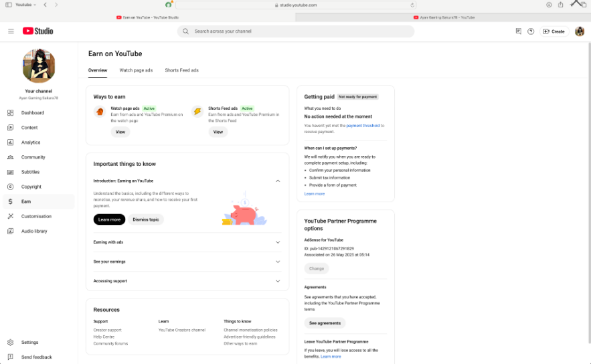This screenshot has height=364, width=591.
Task: Click the Watch page ads icon
Action: pos(100,112)
